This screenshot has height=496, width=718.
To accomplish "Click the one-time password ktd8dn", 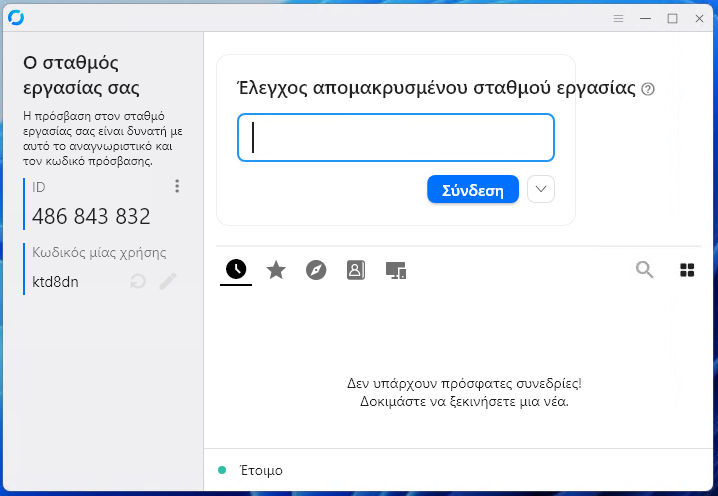I will click(56, 282).
